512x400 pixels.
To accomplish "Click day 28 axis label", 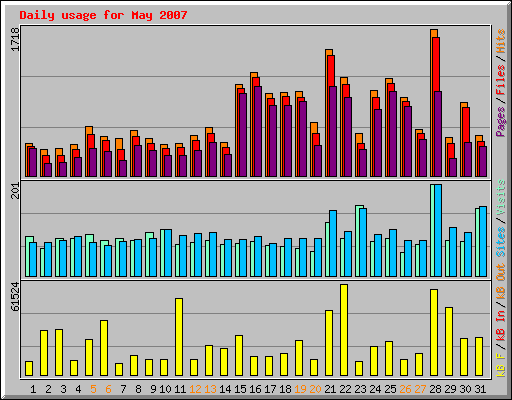I will click(x=435, y=389).
